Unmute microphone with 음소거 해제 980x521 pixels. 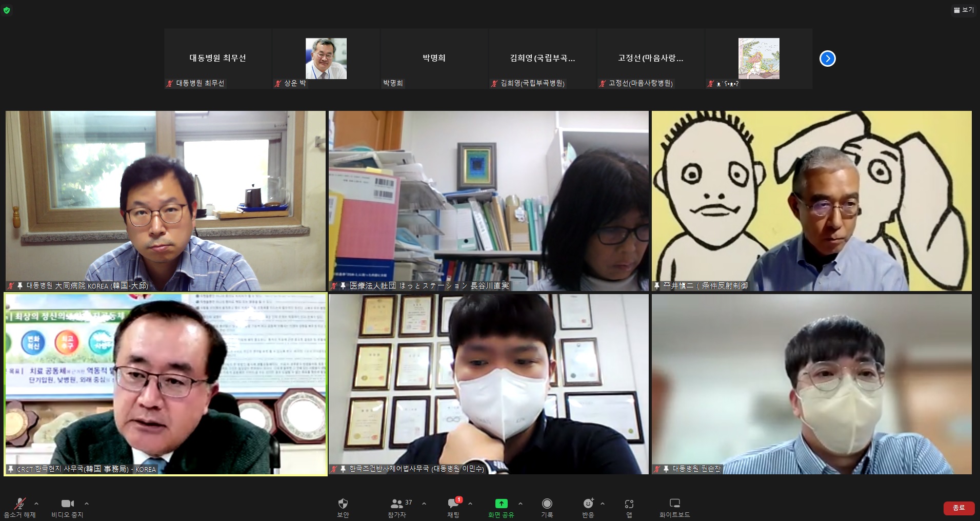click(x=20, y=504)
